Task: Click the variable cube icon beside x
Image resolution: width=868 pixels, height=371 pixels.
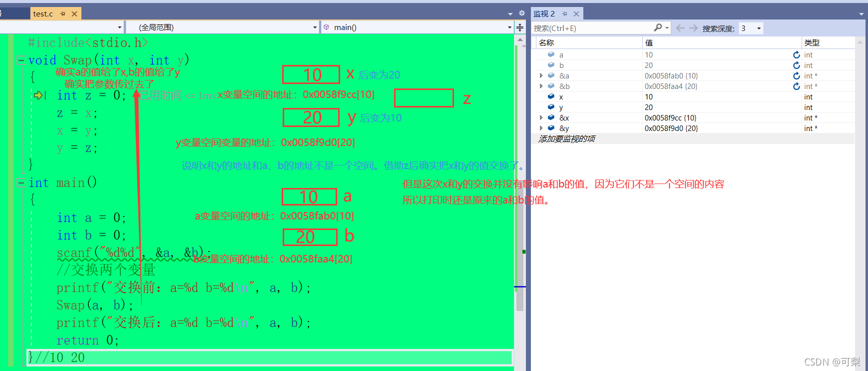Action: coord(551,96)
